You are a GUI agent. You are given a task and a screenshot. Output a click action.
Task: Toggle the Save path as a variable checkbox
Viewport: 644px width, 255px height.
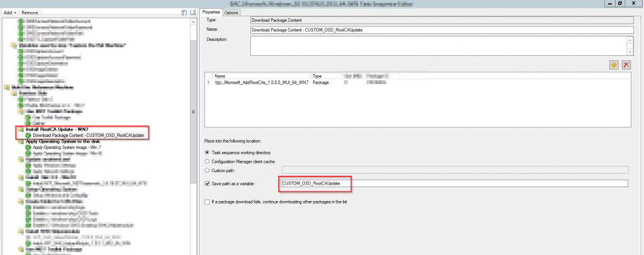click(207, 183)
